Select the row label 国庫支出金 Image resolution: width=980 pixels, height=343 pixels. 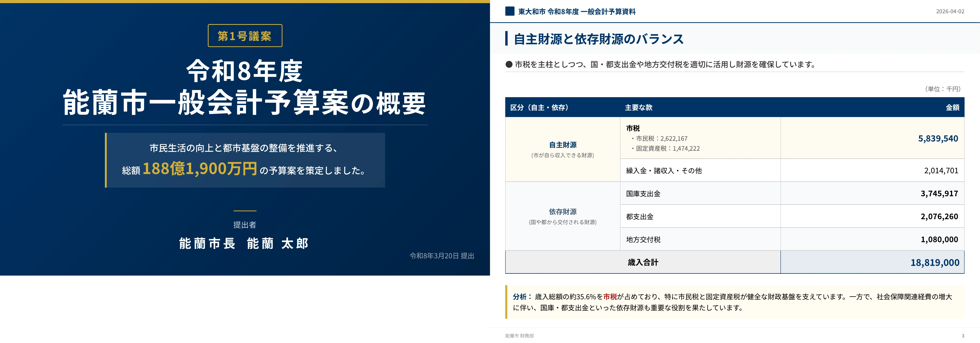[643, 194]
